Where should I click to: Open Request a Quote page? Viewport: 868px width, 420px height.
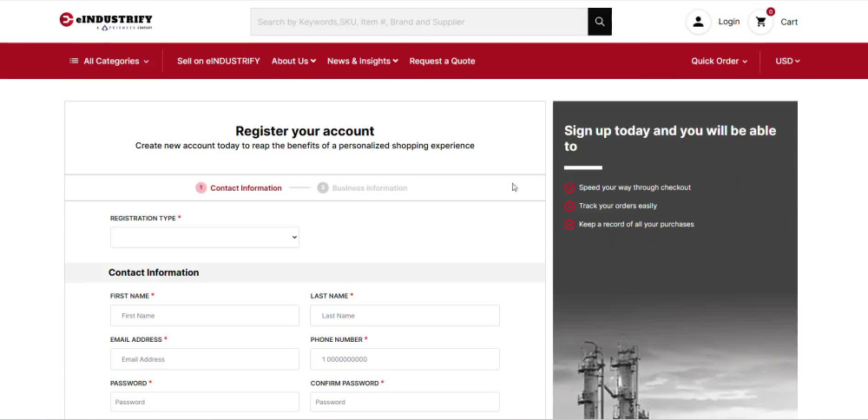point(443,61)
